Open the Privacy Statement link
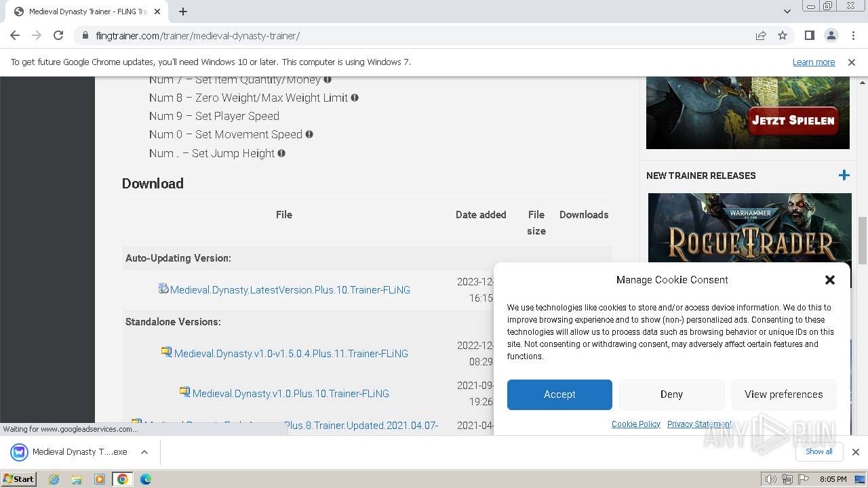This screenshot has width=868, height=488. pos(699,424)
